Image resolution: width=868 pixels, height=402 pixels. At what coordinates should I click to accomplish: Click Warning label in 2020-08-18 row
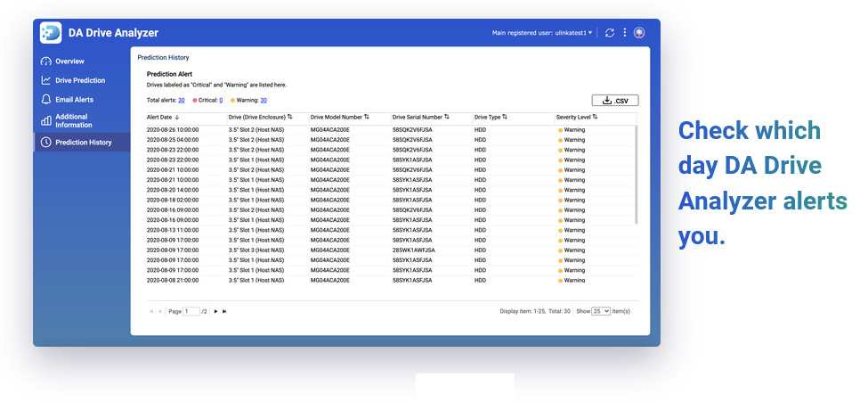click(574, 201)
